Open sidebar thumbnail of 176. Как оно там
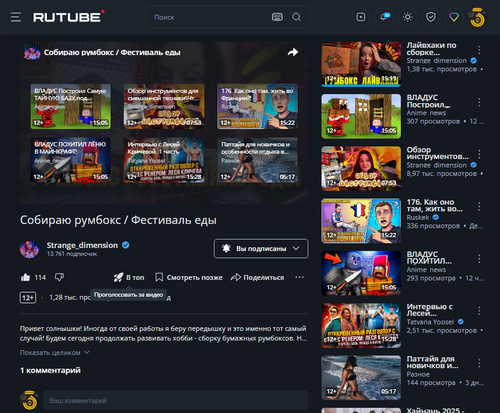The image size is (500, 413). point(361,221)
